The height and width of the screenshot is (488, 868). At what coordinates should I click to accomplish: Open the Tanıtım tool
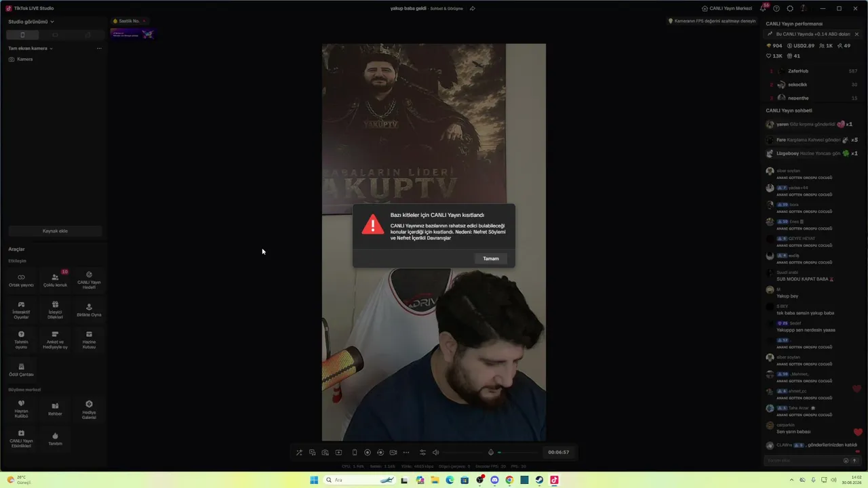coord(55,439)
